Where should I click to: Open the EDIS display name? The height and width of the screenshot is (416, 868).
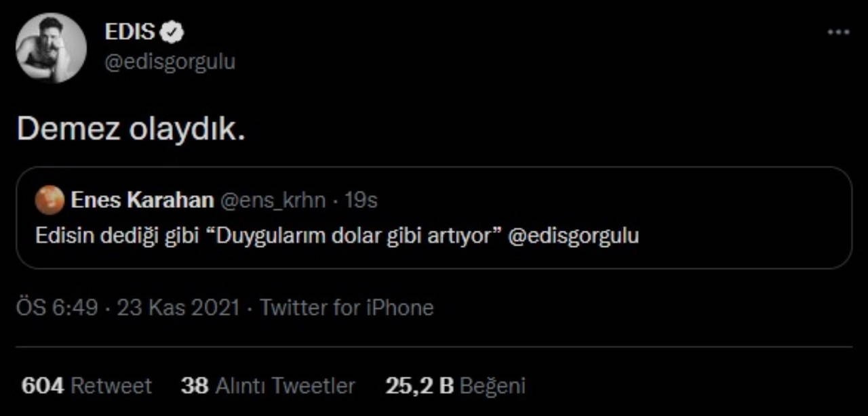tap(130, 32)
